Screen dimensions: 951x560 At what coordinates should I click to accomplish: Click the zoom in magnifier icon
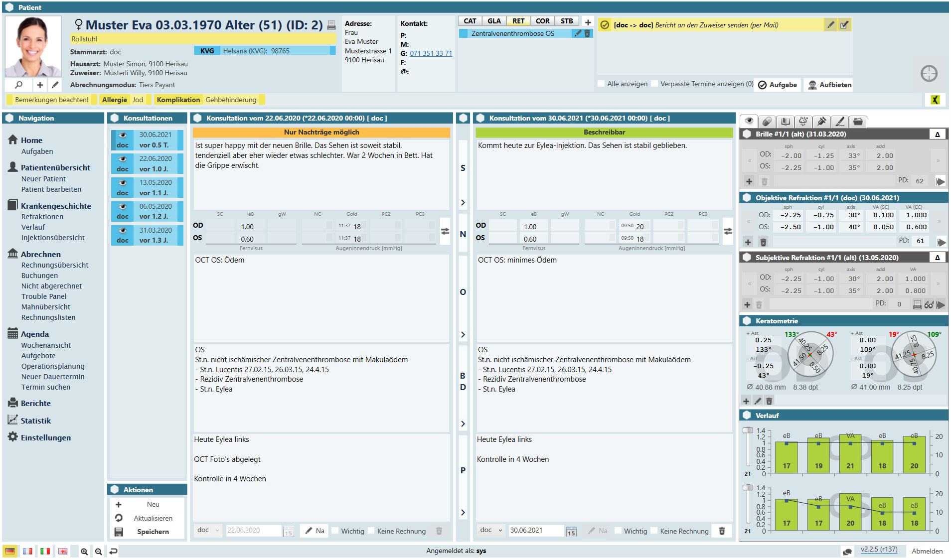click(x=84, y=551)
